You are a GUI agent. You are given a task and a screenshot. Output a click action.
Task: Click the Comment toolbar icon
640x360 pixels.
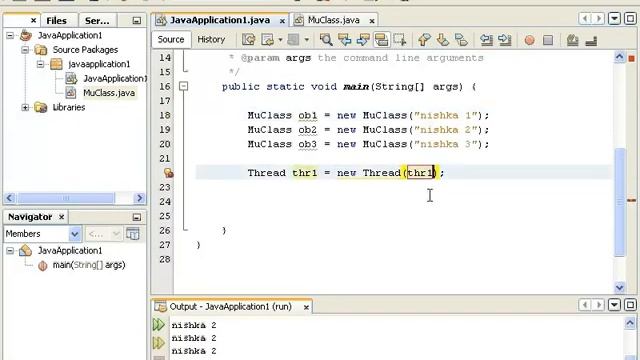point(573,40)
